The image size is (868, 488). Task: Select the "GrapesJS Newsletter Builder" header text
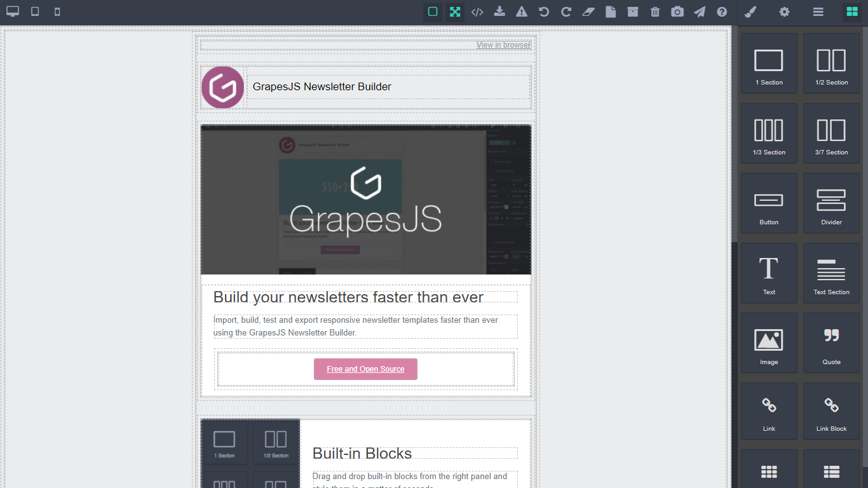(322, 87)
